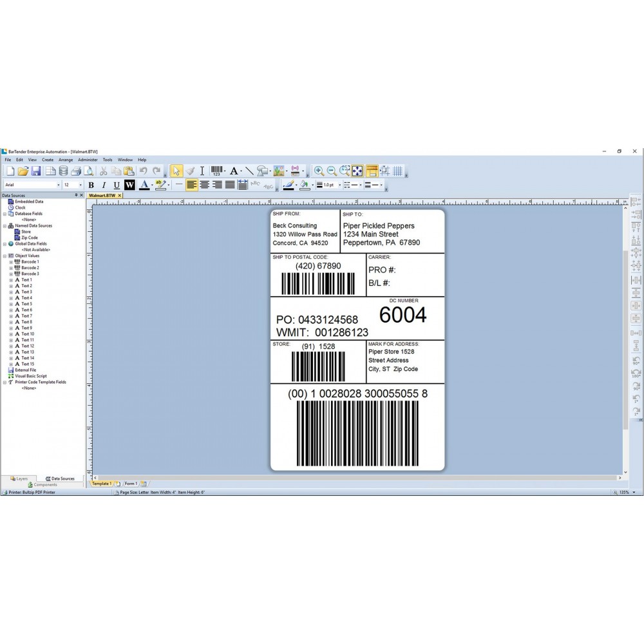Click the Zoom In magnifier icon

pos(319,171)
